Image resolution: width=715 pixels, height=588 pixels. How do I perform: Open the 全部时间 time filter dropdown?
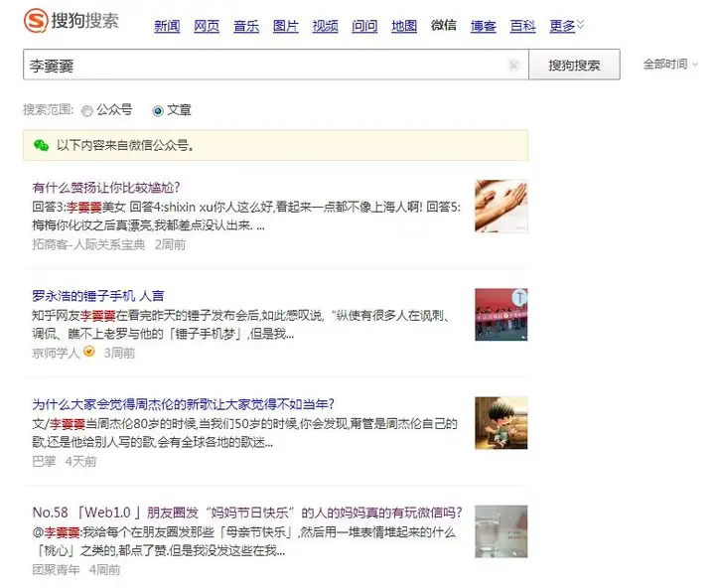(670, 65)
